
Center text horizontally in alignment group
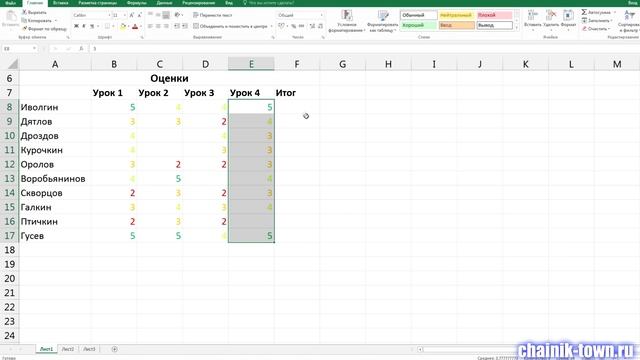(x=158, y=26)
